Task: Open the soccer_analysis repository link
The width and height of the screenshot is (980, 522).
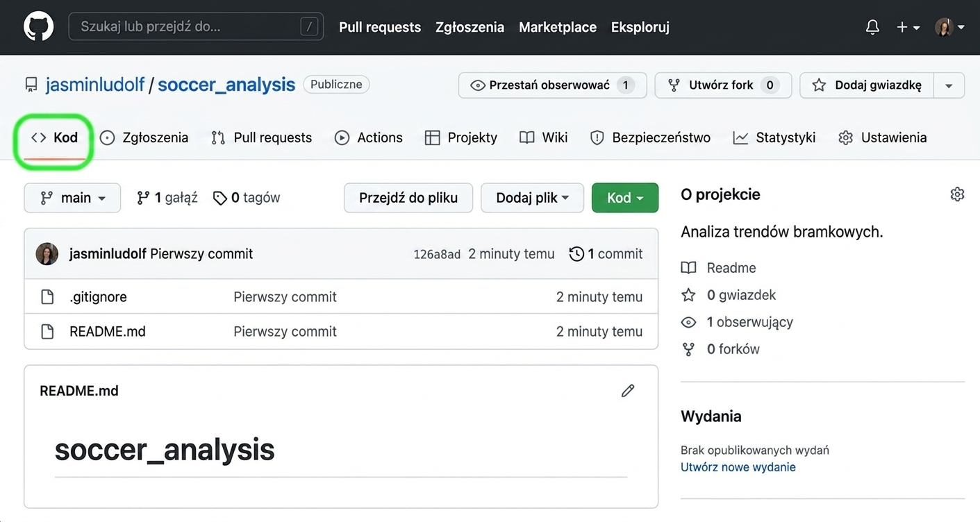Action: [226, 85]
